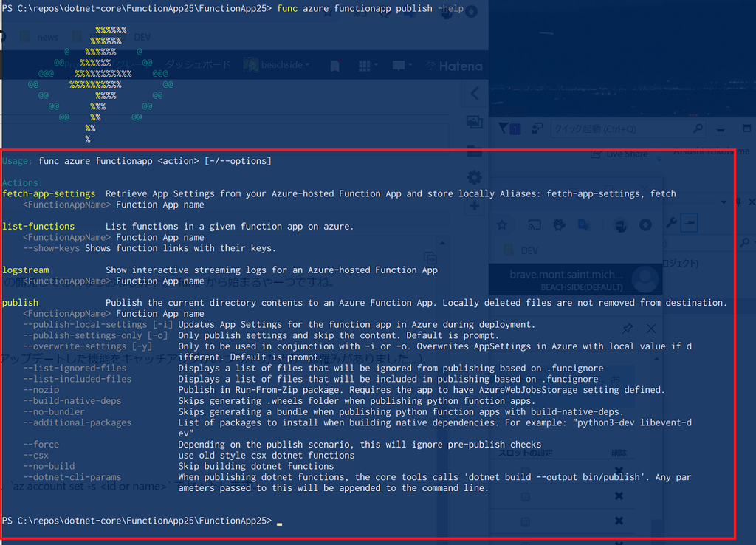Image resolution: width=756 pixels, height=545 pixels.
Task: Click the Hatena logo
Action: click(x=454, y=66)
